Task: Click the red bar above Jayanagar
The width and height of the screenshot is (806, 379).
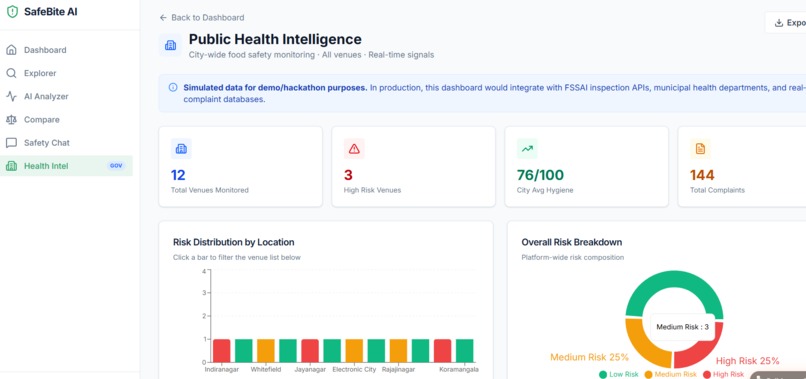Action: click(310, 351)
